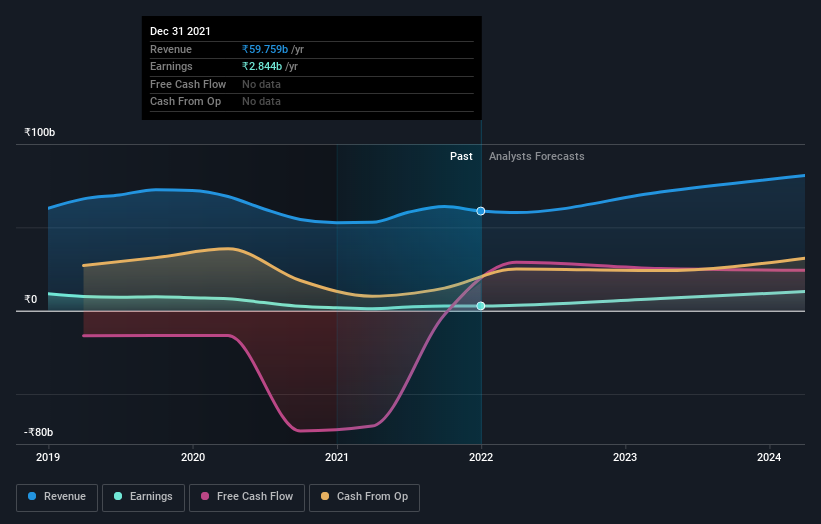Click the Cash From Op tooltip row label
The width and height of the screenshot is (821, 524).
point(185,102)
